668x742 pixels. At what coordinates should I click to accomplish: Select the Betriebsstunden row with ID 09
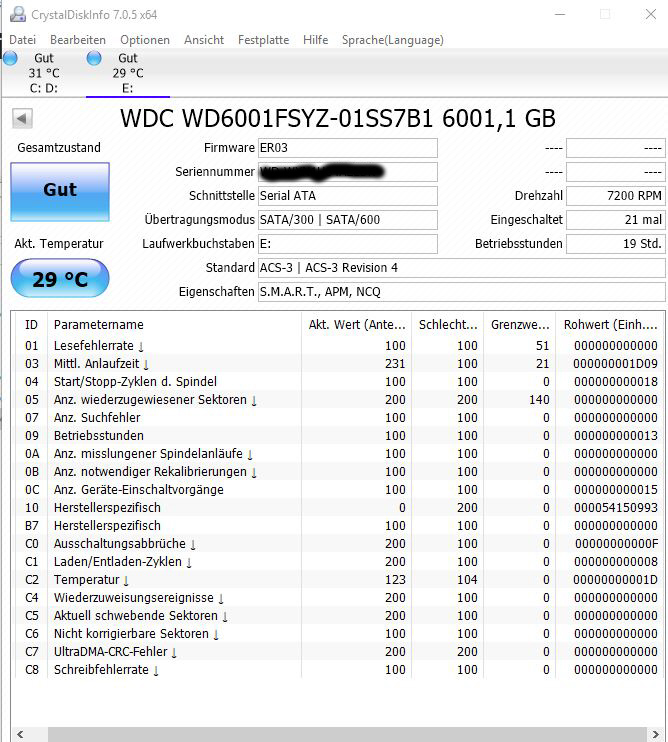339,435
